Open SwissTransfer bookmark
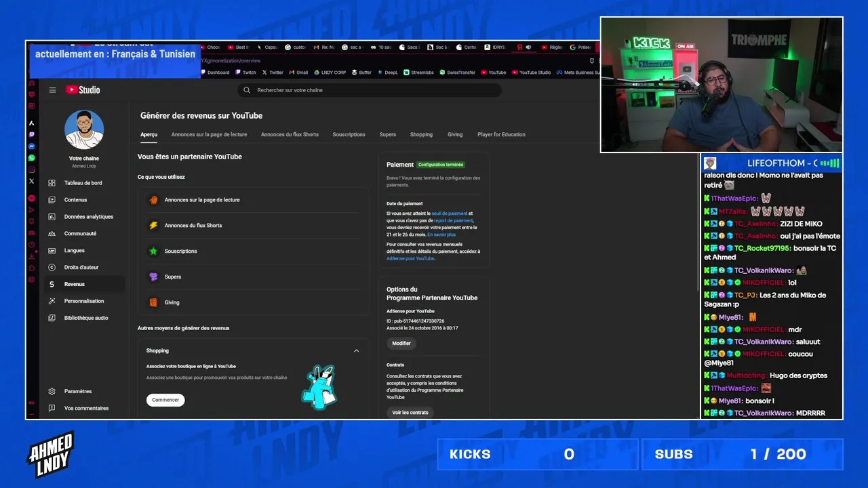The image size is (868, 488). [x=458, y=73]
